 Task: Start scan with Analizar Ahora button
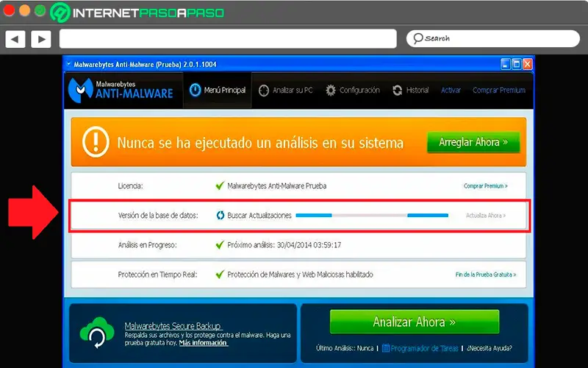coord(415,322)
